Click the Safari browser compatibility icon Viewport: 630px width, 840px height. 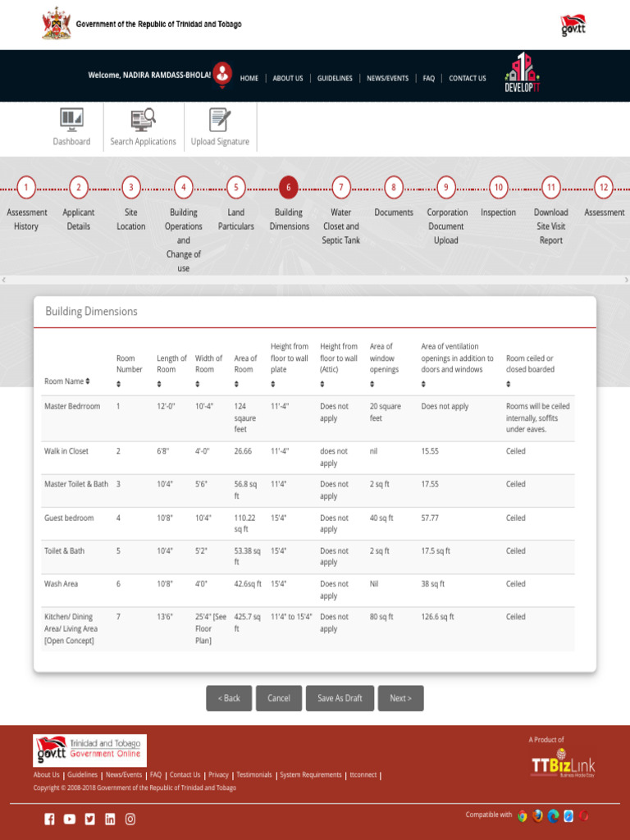click(x=568, y=816)
